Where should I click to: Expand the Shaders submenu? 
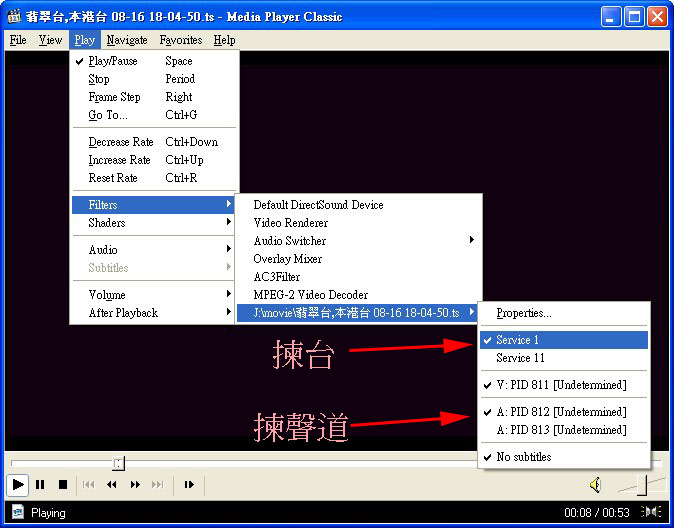107,223
